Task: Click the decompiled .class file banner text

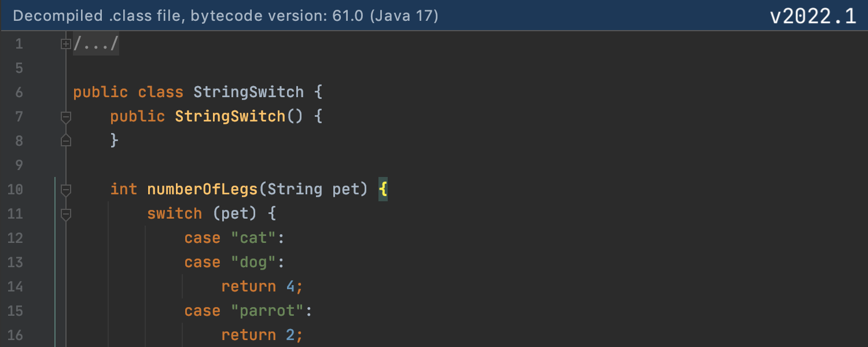Action: coord(226,16)
